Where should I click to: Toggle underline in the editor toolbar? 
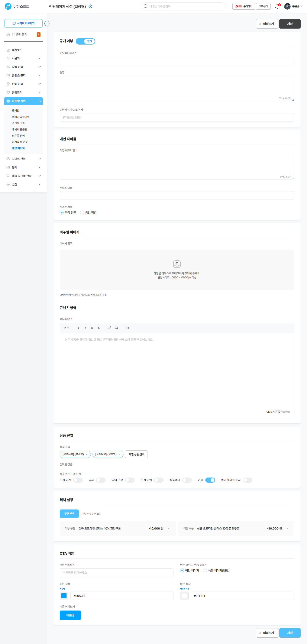point(92,328)
